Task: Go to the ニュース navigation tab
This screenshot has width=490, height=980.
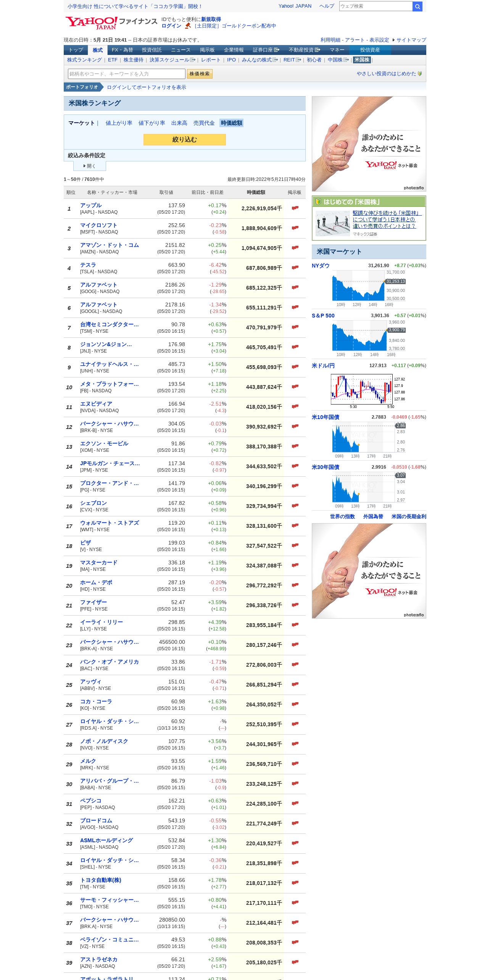Action: pyautogui.click(x=181, y=50)
